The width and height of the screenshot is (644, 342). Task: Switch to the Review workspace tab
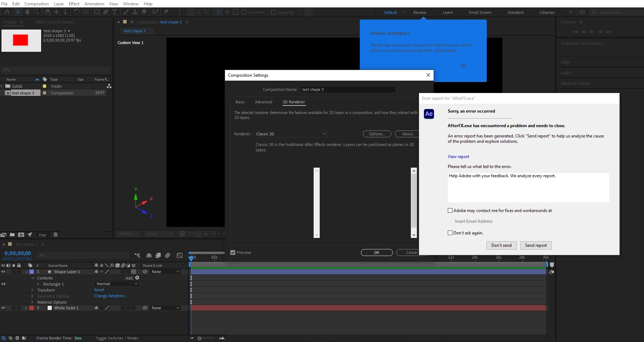tap(420, 12)
